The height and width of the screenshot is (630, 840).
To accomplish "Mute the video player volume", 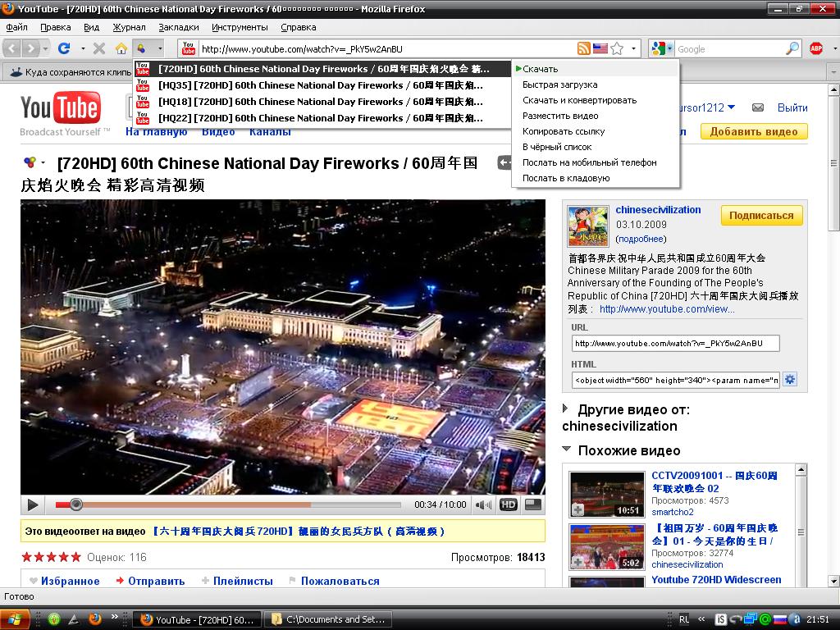I will (484, 504).
